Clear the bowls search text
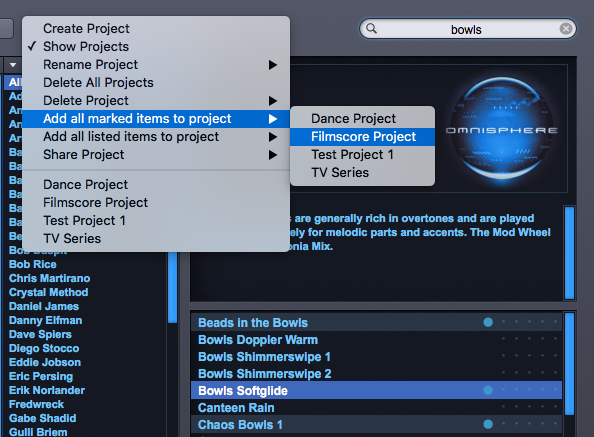The height and width of the screenshot is (437, 594). 566,29
